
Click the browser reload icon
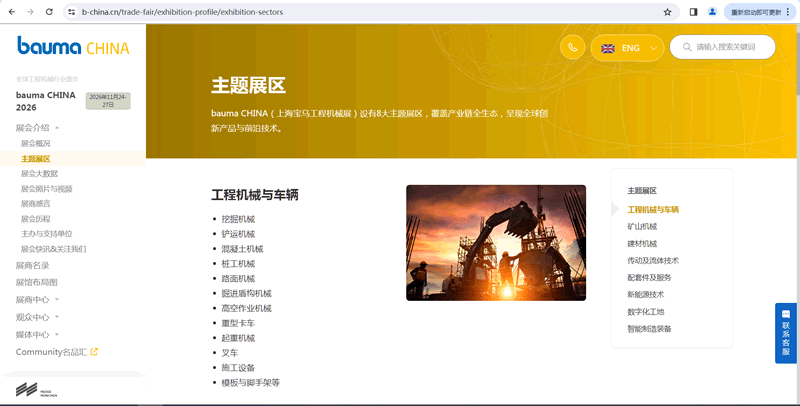tap(51, 12)
